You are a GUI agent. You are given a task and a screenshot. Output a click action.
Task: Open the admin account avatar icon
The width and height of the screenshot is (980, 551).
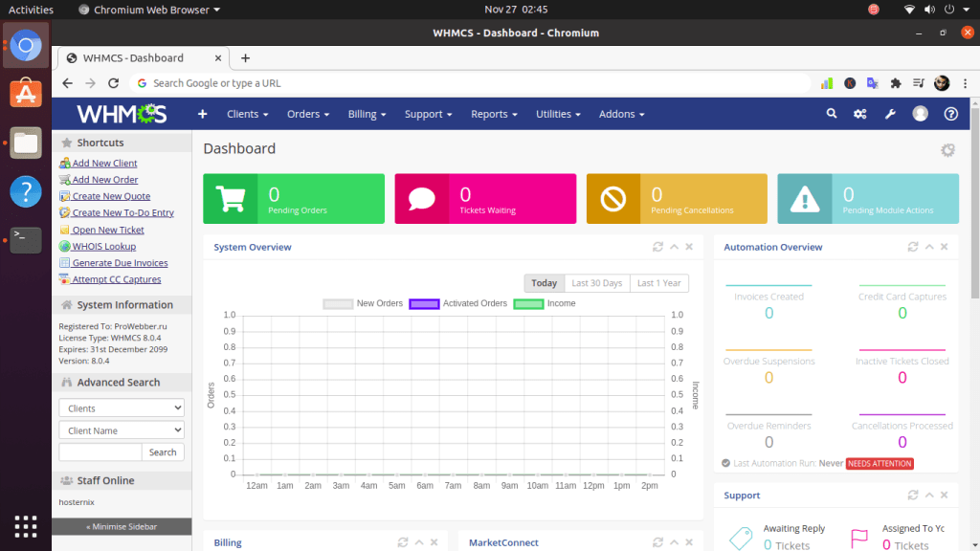[x=920, y=114]
